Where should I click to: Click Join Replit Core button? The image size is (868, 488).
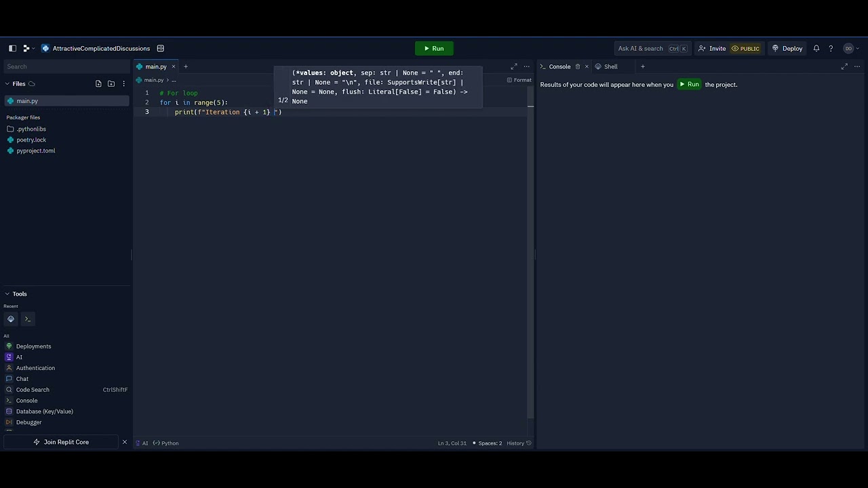click(x=61, y=442)
